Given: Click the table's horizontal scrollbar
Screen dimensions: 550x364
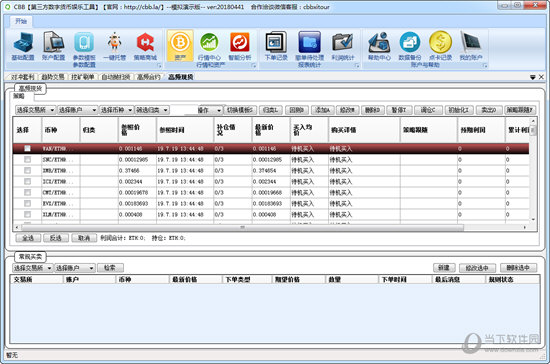Looking at the screenshot, I should [x=242, y=227].
